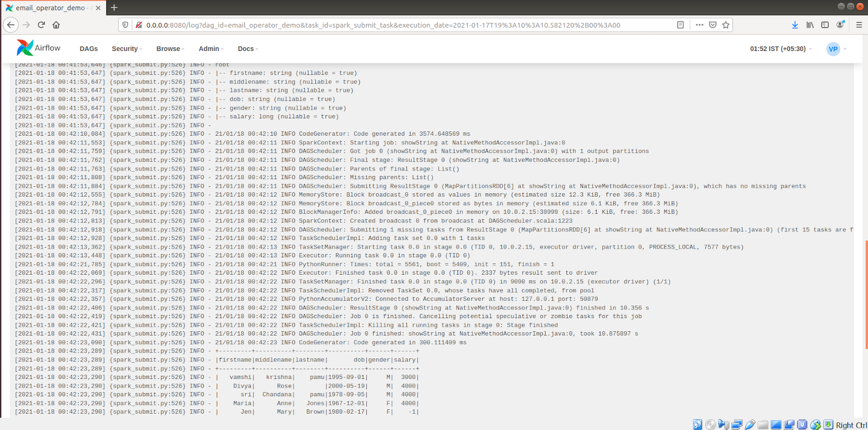Click the 'Got job 0' DAGScheduler line

point(332,151)
